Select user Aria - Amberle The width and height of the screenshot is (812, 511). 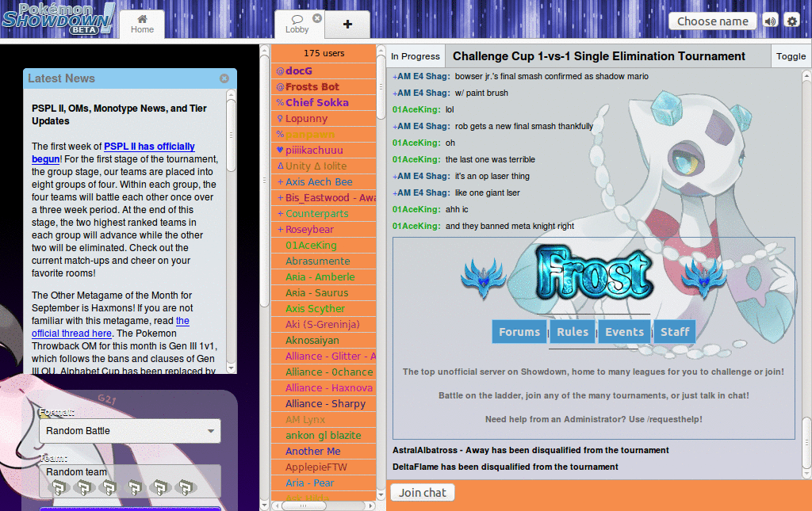[324, 277]
